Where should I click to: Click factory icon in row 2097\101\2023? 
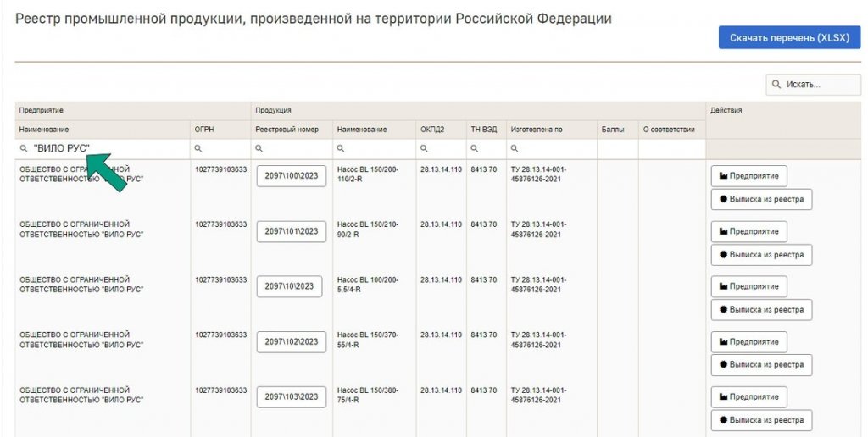tap(723, 231)
